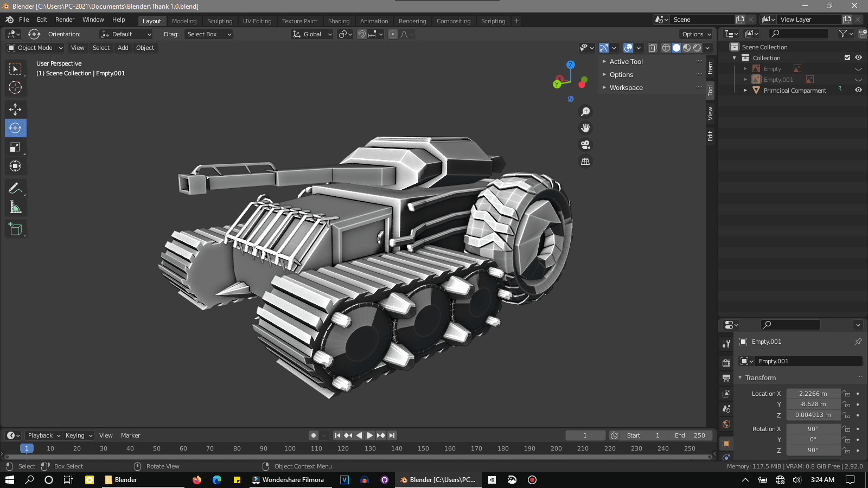
Task: Open the Object Mode dropdown
Action: pos(35,48)
